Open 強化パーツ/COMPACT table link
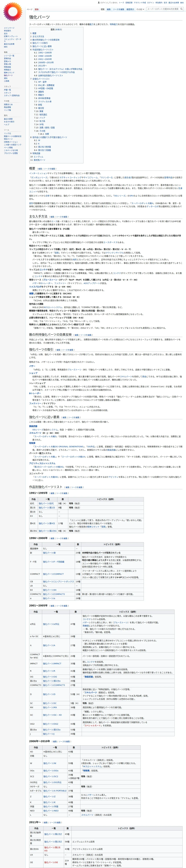Image resolution: width=186 pixels, height=868 pixels. [53, 574]
